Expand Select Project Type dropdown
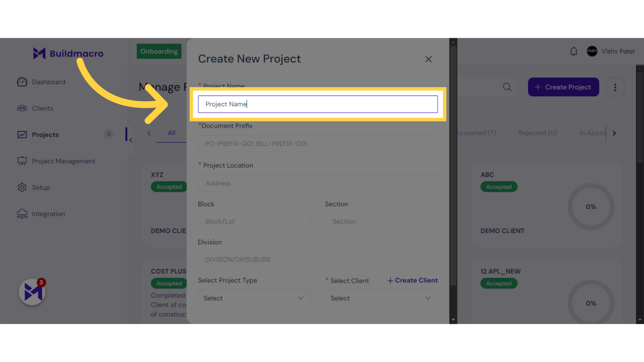Viewport: 644px width, 362px height. tap(254, 298)
